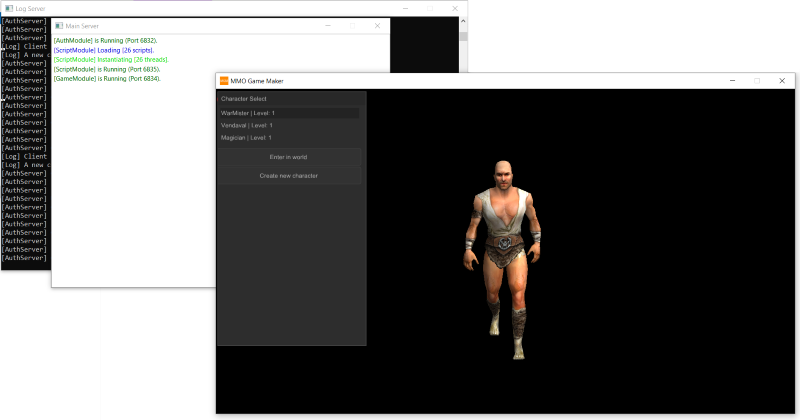Close the Main Server window
The image size is (800, 420).
[x=377, y=25]
